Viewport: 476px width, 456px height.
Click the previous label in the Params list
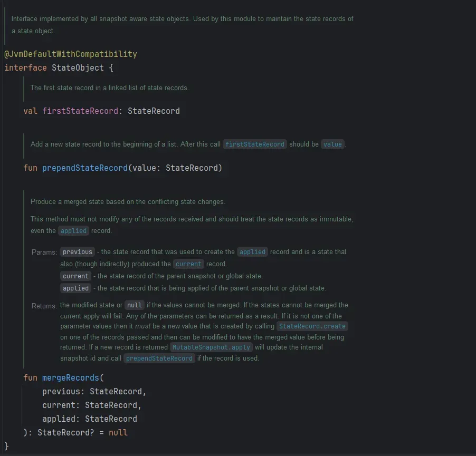[77, 252]
